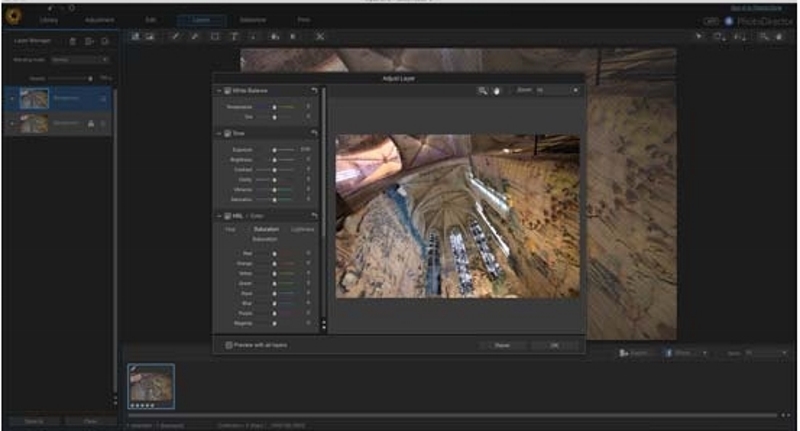
Task: Click the Reset button in Adjust Layer dialog
Action: pos(503,345)
